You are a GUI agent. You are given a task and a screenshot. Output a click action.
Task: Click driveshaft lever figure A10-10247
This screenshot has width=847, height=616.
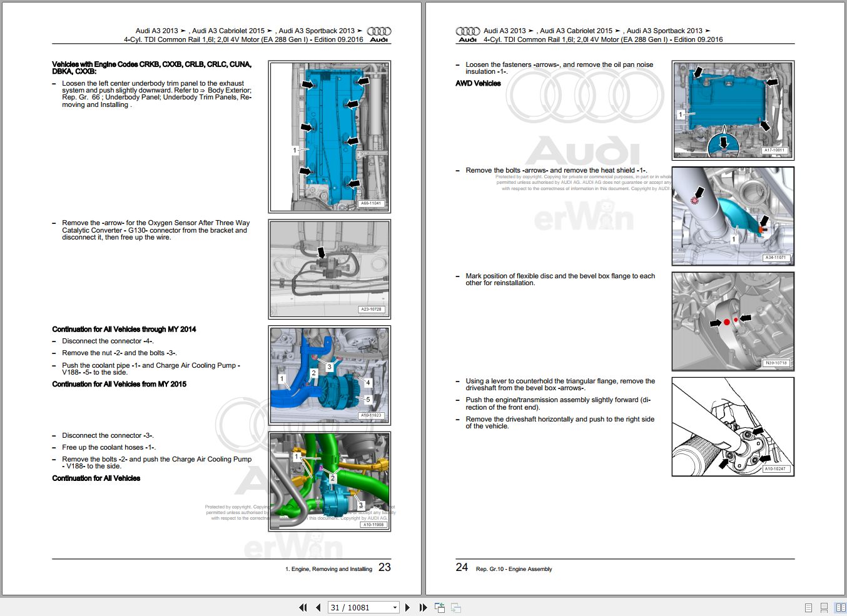pos(733,427)
